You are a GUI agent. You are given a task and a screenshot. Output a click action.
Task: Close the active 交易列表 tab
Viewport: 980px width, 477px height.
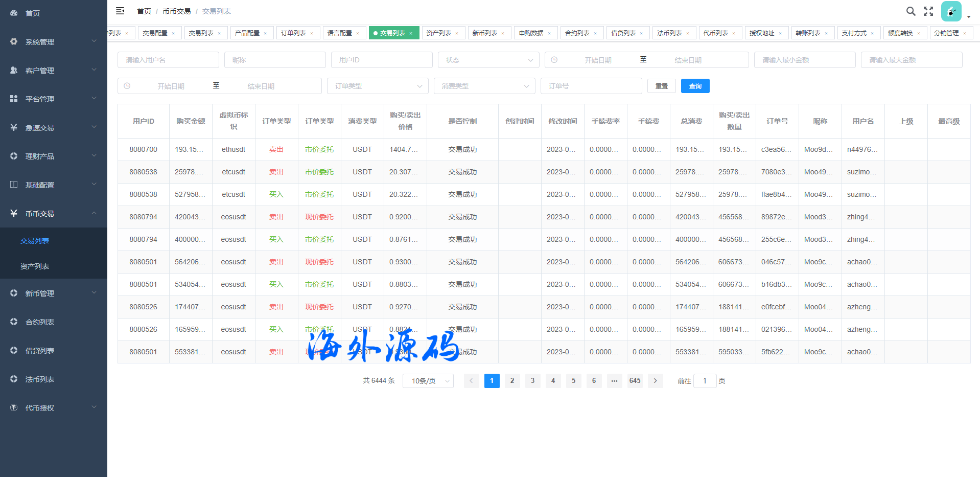point(411,33)
